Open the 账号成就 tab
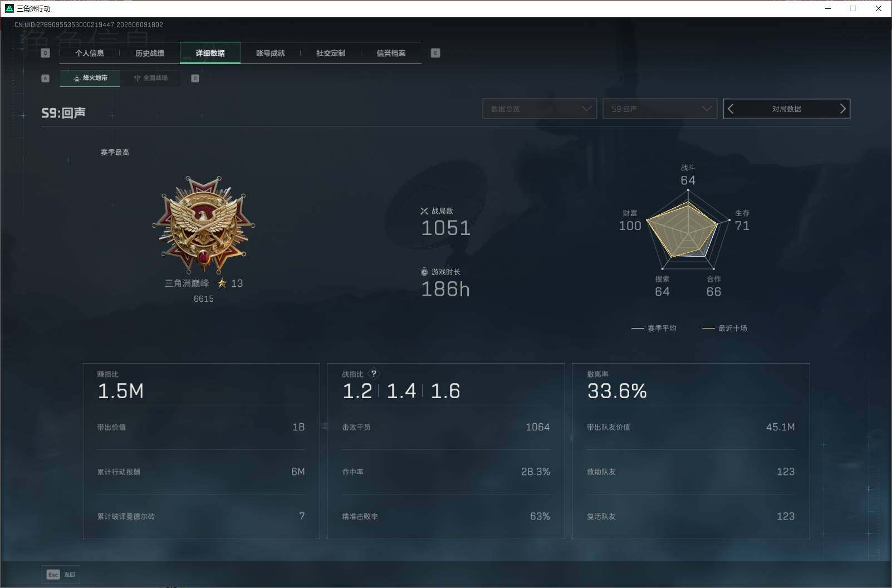The width and height of the screenshot is (892, 588). (270, 53)
